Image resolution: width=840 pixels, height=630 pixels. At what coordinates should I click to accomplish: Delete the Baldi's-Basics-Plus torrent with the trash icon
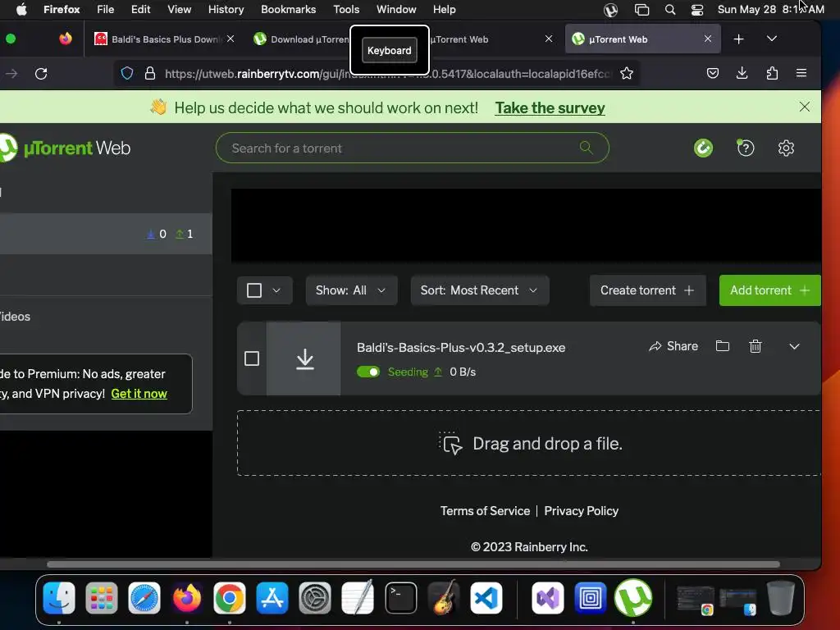(755, 346)
